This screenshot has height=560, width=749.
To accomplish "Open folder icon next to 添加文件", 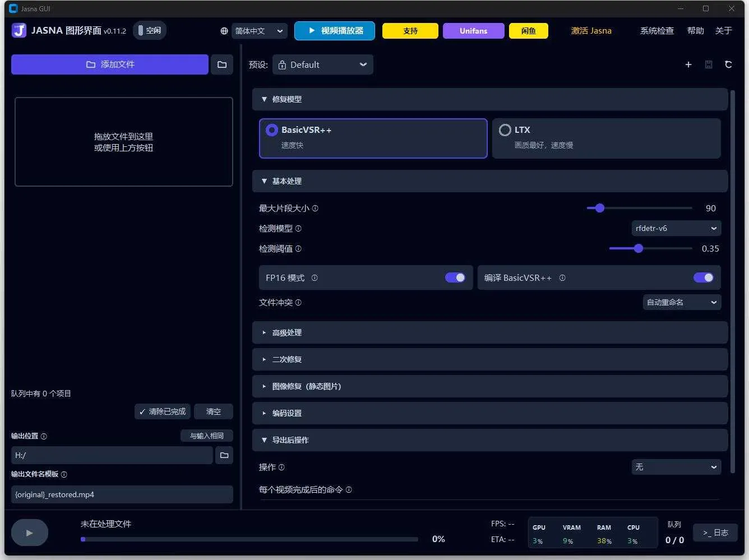I will coord(222,64).
